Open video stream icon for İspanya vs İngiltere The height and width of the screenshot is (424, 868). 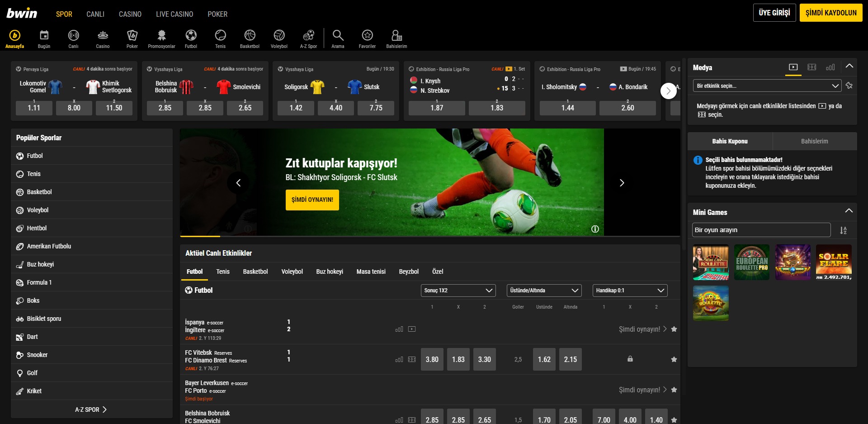pyautogui.click(x=412, y=329)
